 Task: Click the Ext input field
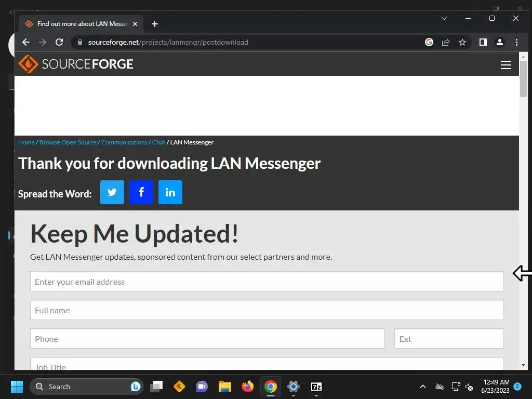(448, 339)
